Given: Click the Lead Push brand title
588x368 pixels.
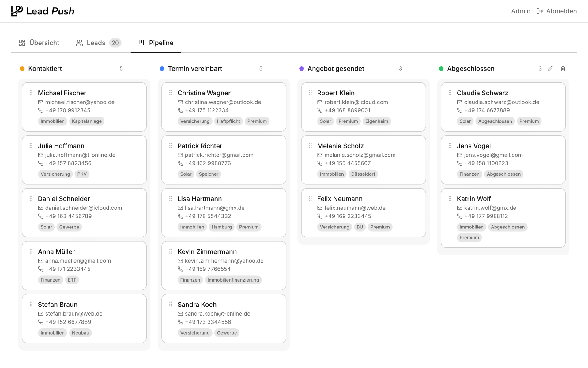Looking at the screenshot, I should (50, 11).
